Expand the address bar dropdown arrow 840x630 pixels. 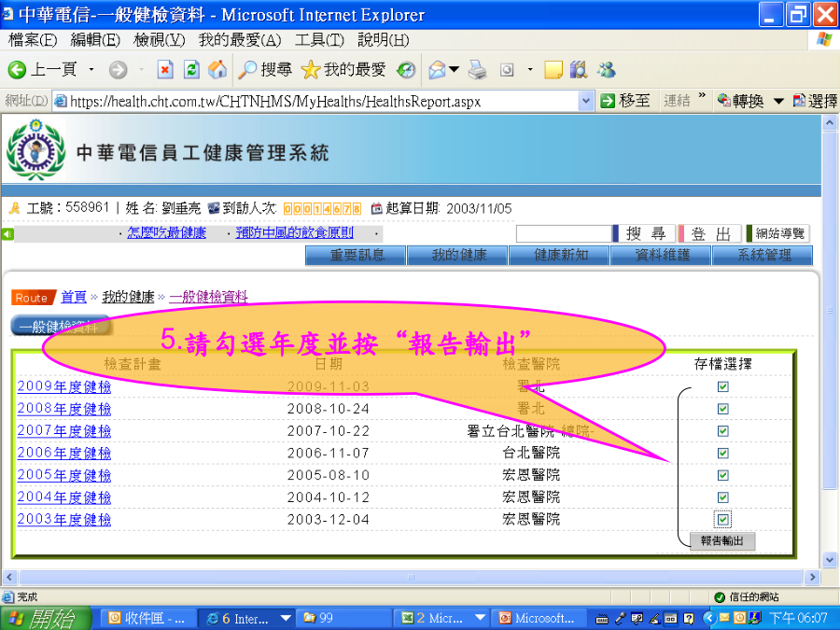[586, 101]
